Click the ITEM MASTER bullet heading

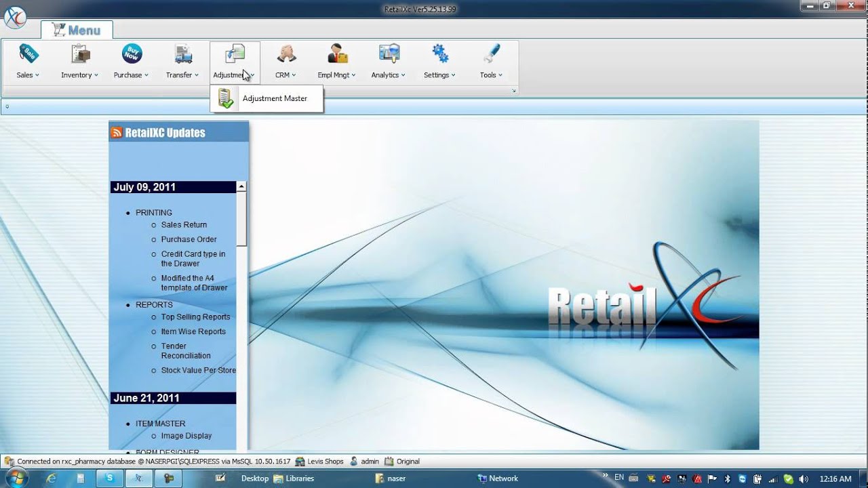pos(160,424)
